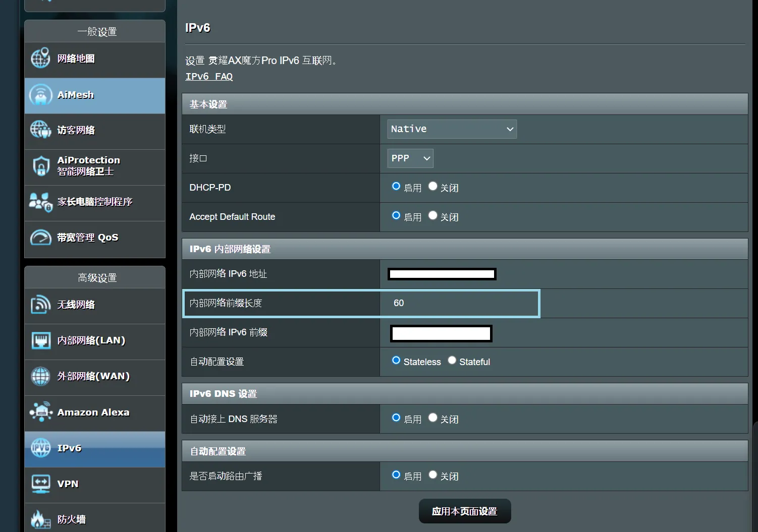Click the Parental Controls people icon

click(40, 202)
